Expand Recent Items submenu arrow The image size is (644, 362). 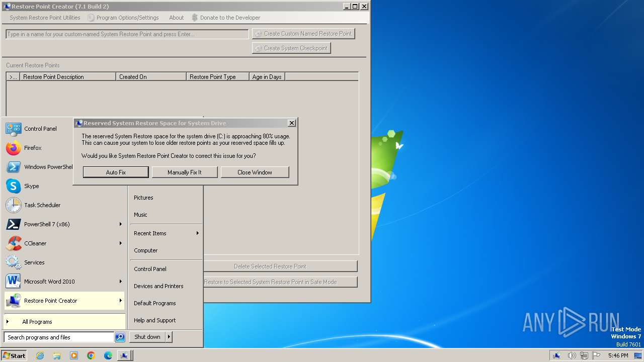(x=197, y=233)
